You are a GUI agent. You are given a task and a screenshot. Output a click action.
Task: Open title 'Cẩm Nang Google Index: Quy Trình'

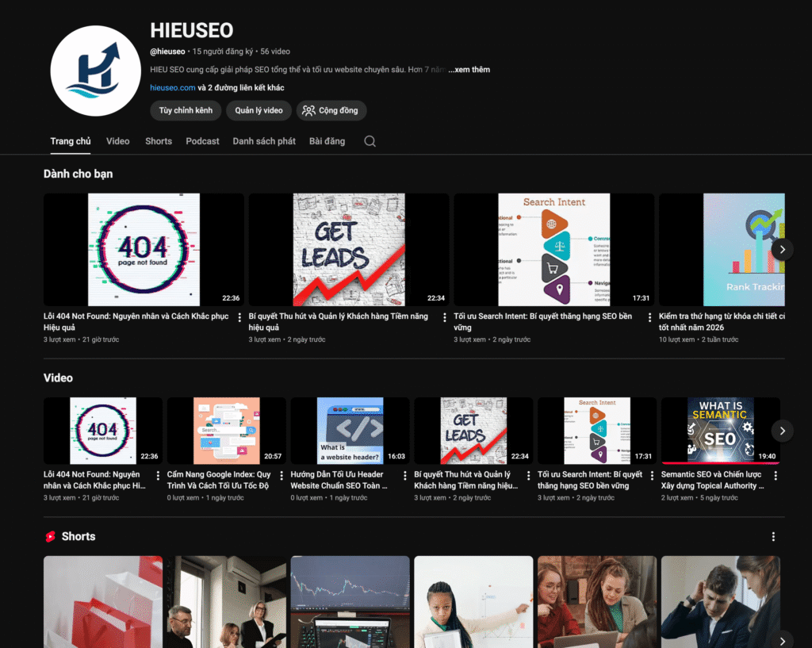click(x=219, y=480)
